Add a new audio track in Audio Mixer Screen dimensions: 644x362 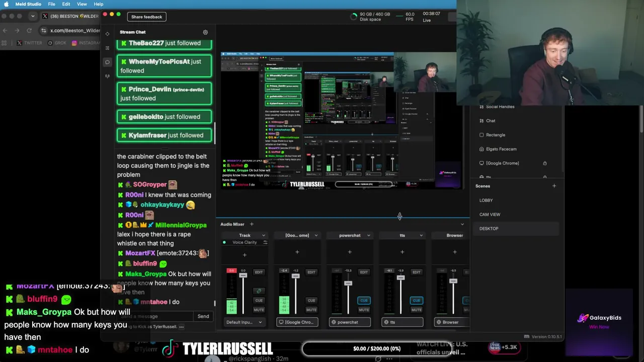(x=252, y=224)
